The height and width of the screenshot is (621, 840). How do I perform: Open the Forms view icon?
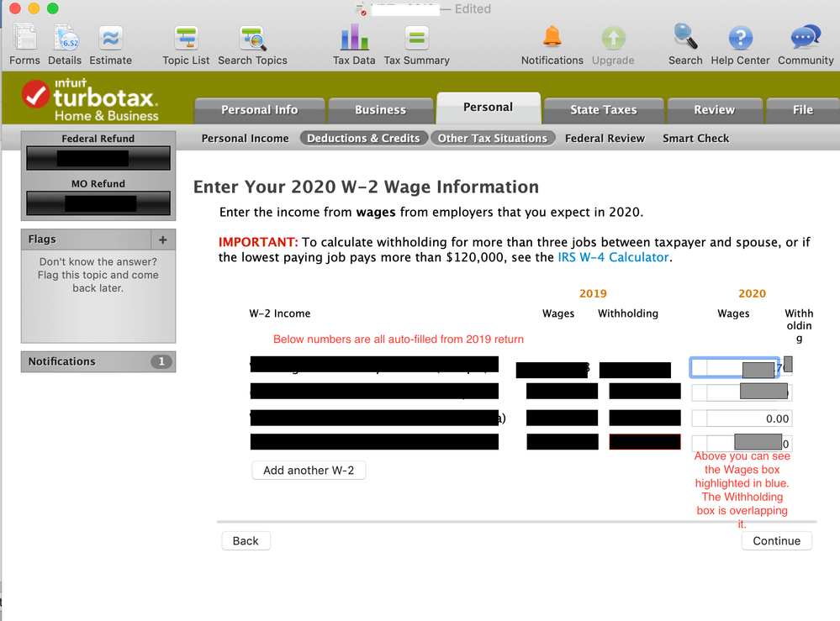click(24, 39)
